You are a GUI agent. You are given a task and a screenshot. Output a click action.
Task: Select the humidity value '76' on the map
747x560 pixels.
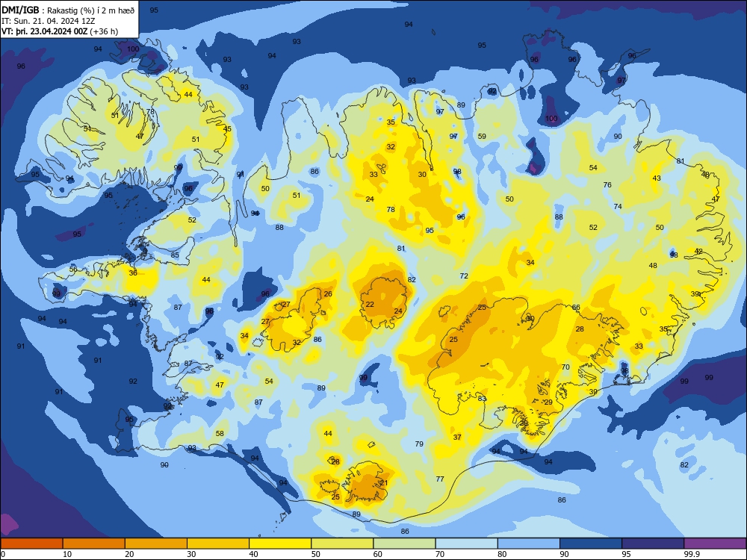607,184
